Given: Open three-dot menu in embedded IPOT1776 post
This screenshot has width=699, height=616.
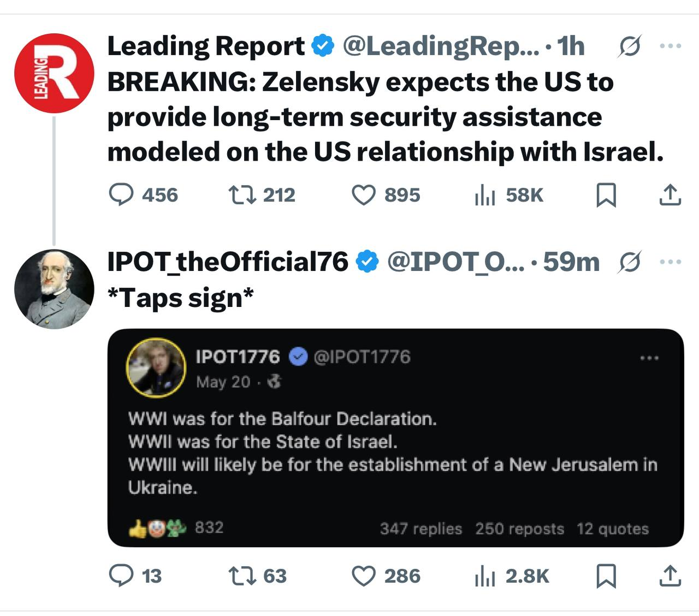Looking at the screenshot, I should tap(649, 358).
